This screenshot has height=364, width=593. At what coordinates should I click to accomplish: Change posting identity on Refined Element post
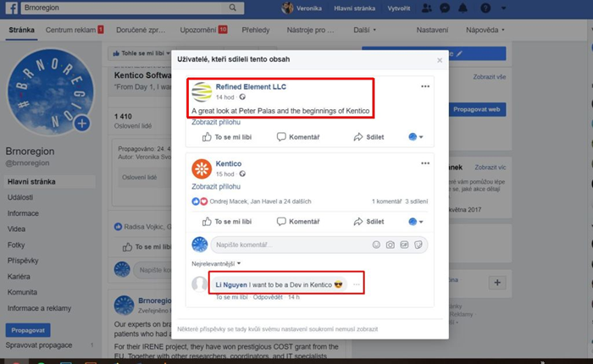(416, 137)
